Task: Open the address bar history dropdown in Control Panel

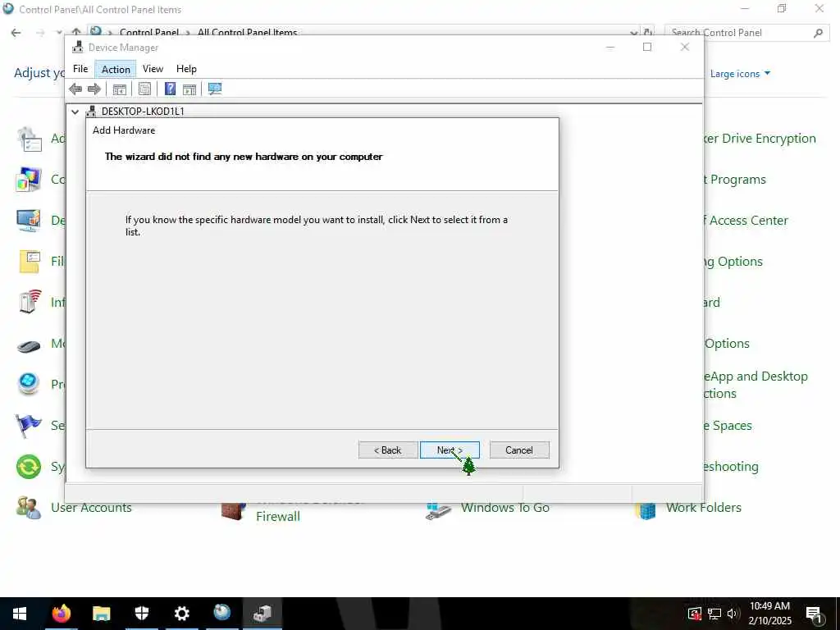Action: (634, 33)
